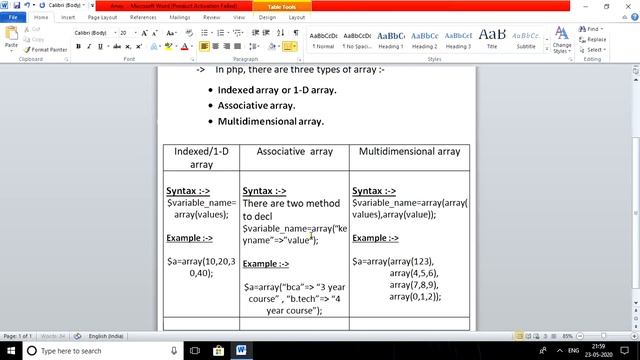Screen dimensions: 640x360
Task: Click the Undo icon in Quick Access Toolbar
Action: click(x=27, y=5)
